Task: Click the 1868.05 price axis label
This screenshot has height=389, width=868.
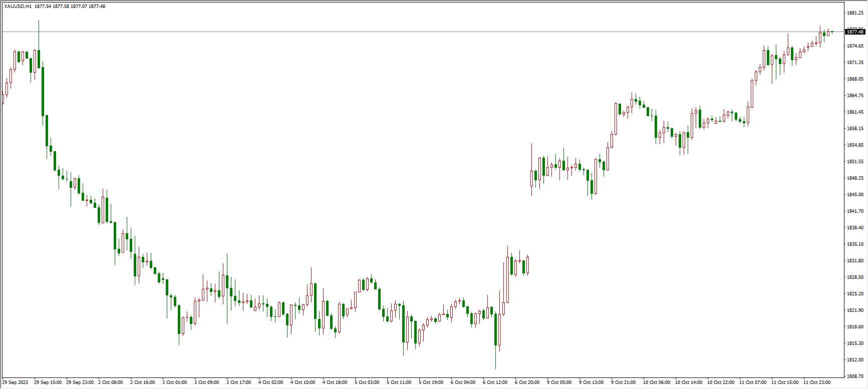Action: click(854, 79)
